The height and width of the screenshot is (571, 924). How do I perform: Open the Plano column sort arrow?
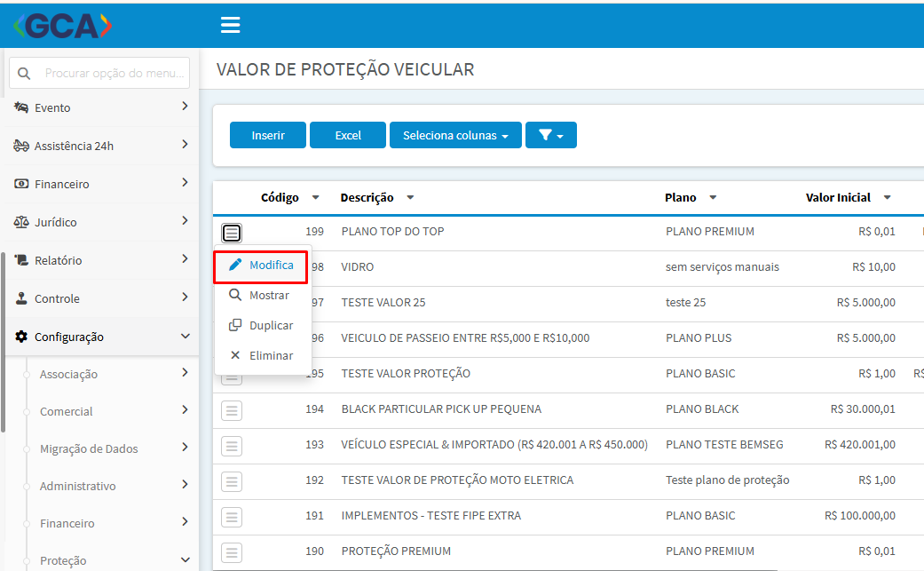pos(713,197)
